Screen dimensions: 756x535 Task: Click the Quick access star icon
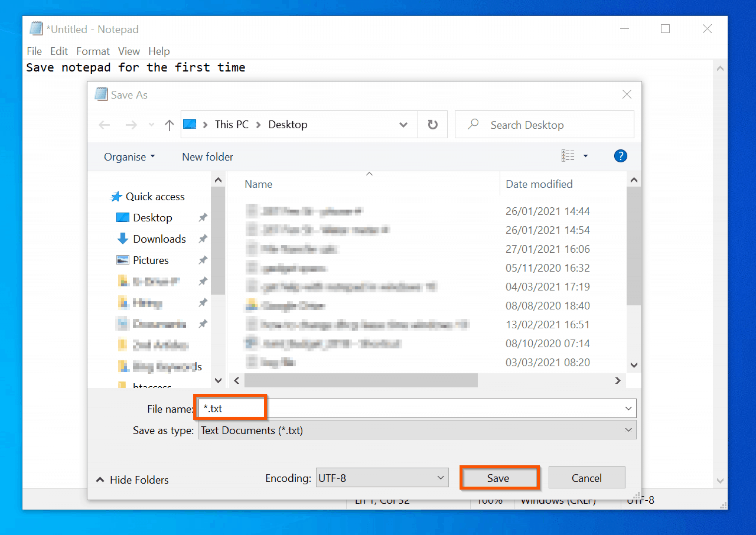[116, 197]
